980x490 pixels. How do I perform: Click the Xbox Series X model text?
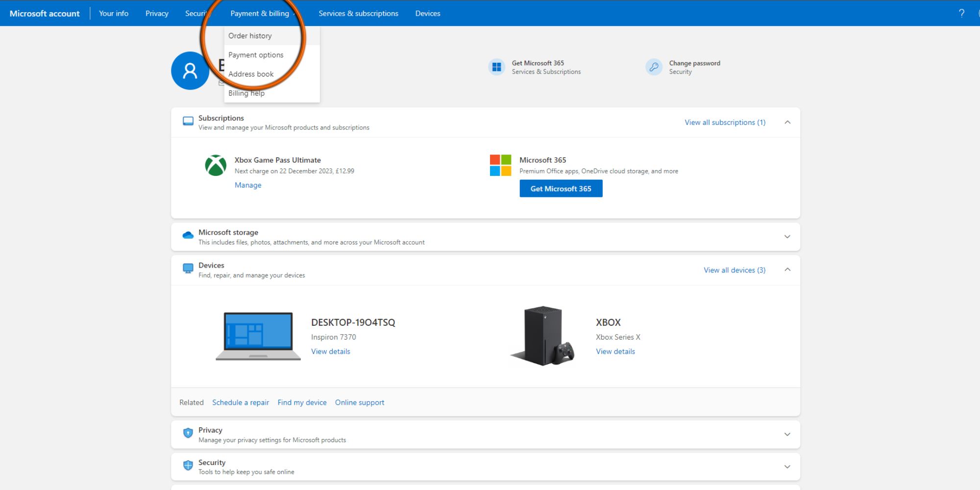click(x=618, y=337)
